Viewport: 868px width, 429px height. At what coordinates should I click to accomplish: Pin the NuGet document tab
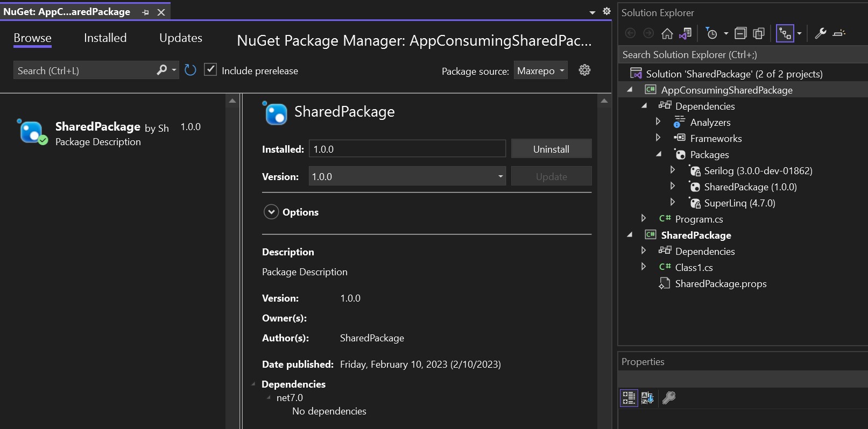[x=145, y=12]
